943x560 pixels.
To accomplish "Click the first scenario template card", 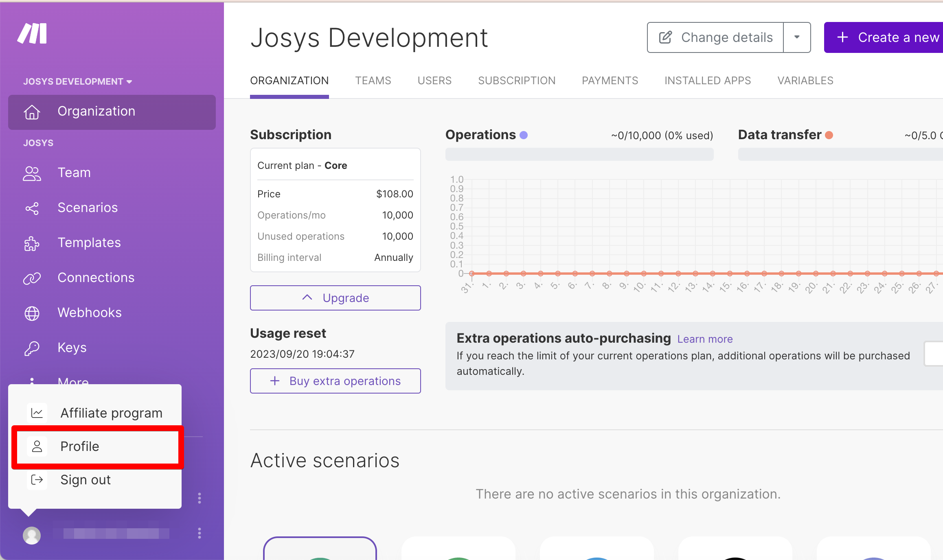I will 320,549.
